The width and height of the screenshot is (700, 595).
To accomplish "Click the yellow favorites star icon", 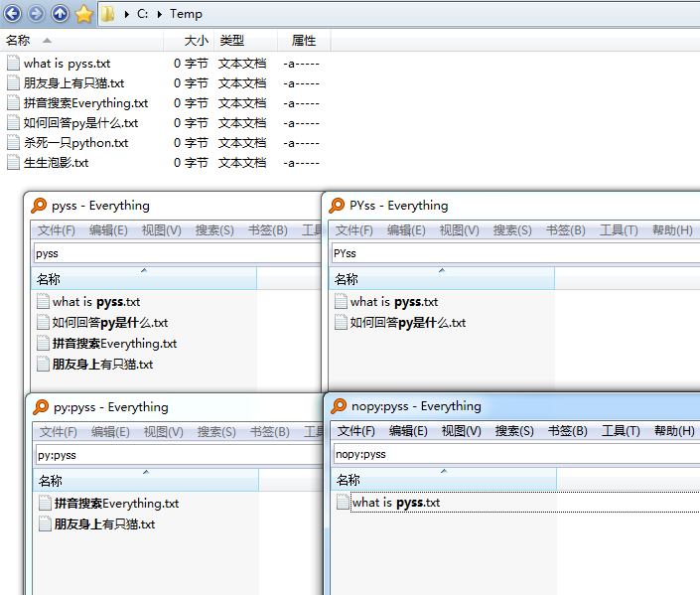I will 84,14.
